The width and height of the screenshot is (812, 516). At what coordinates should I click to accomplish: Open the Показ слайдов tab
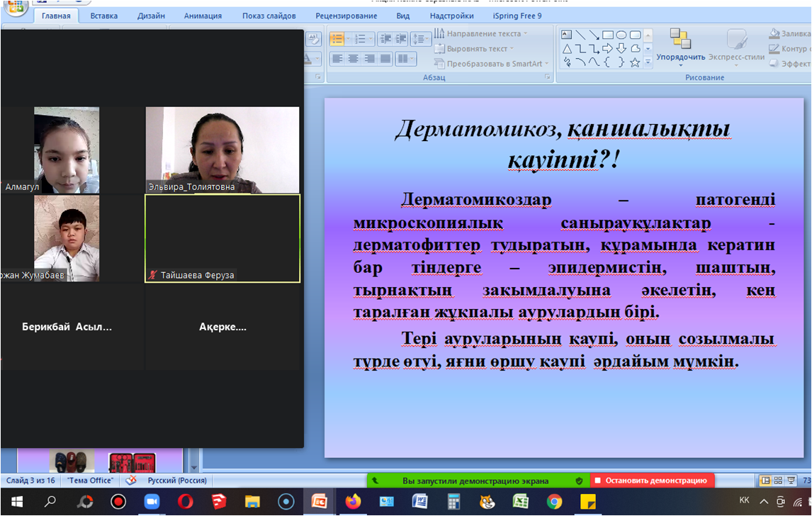point(269,16)
